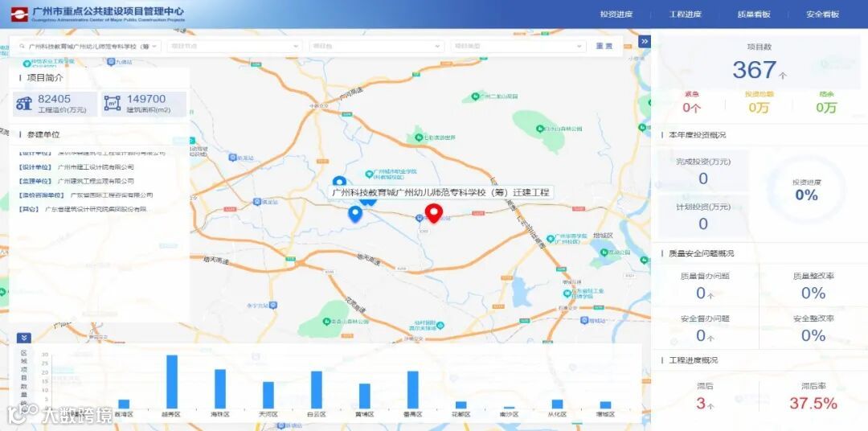Screen dimensions: 868x431
Task: Open the project name dropdown 广州科技教育城
Action: point(88,47)
